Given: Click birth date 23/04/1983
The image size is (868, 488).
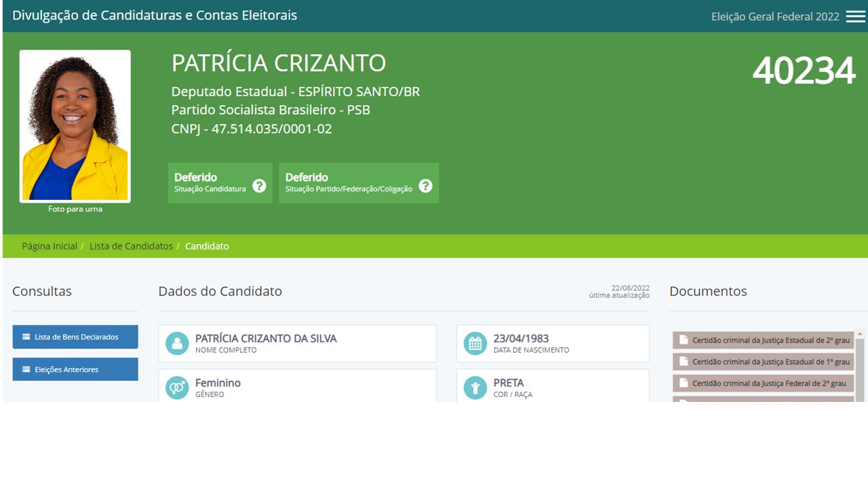Looking at the screenshot, I should tap(521, 338).
